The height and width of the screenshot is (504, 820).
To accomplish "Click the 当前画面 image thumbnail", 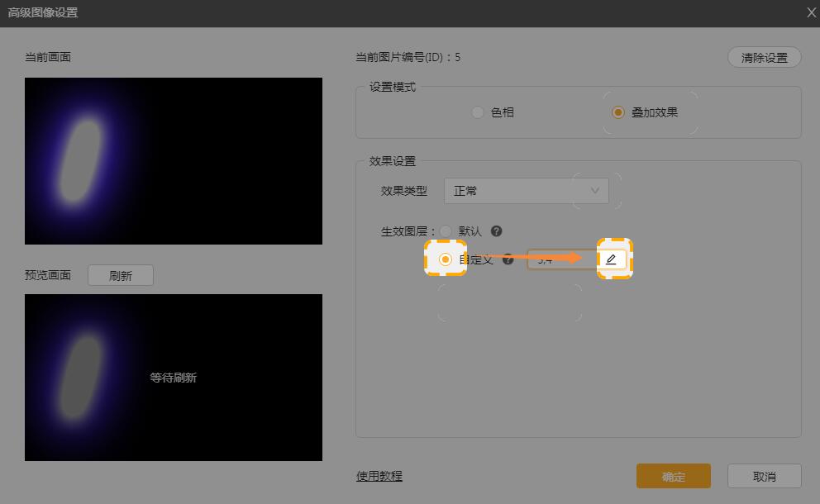I will click(x=174, y=161).
